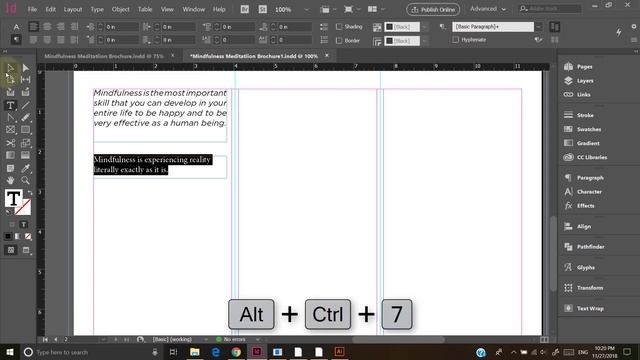The image size is (640, 360).
Task: Click the Publish Online button
Action: 433,9
